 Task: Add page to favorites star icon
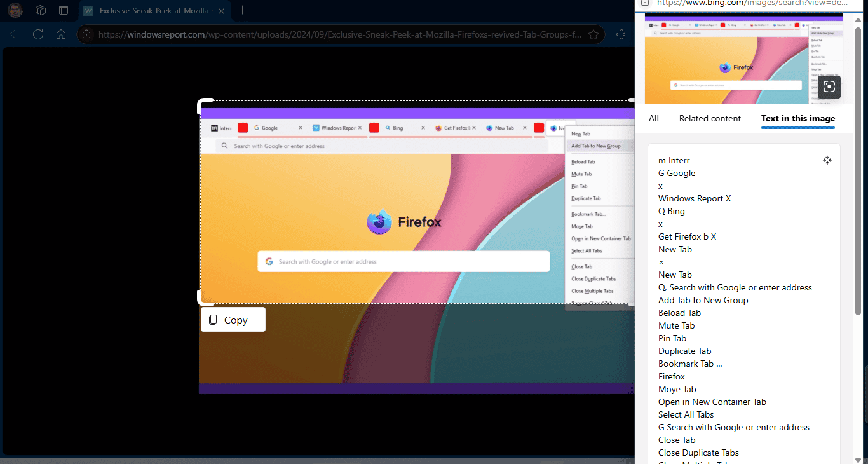593,34
